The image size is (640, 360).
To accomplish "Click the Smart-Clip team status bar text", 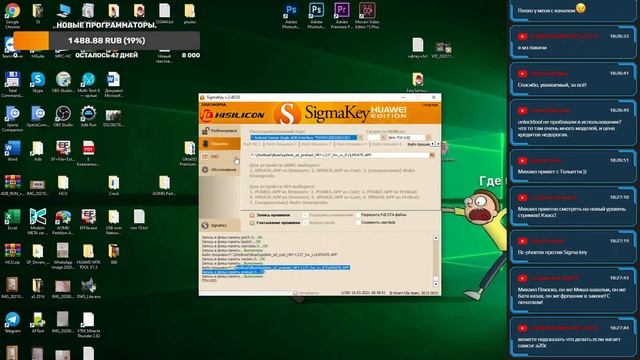I will [x=414, y=293].
